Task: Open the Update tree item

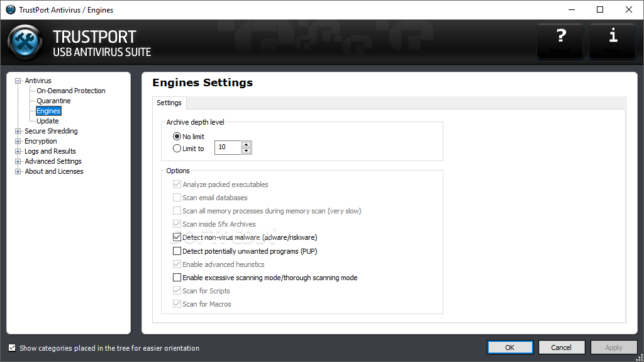Action: (48, 121)
